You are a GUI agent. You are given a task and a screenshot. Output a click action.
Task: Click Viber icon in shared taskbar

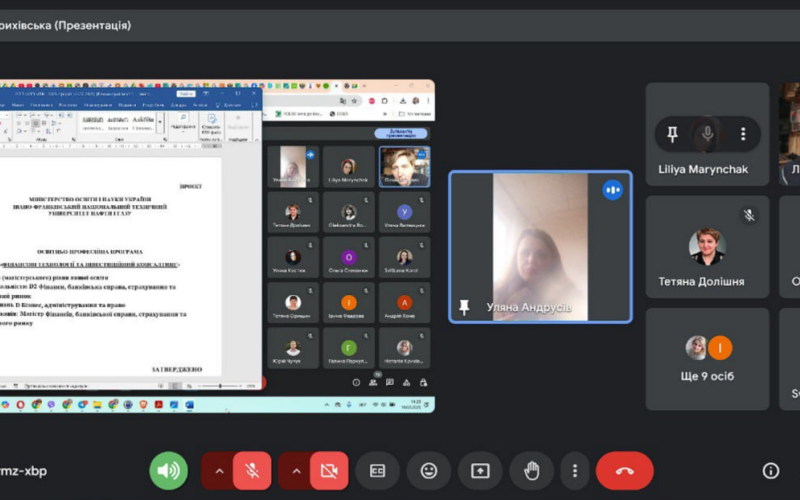[51, 405]
